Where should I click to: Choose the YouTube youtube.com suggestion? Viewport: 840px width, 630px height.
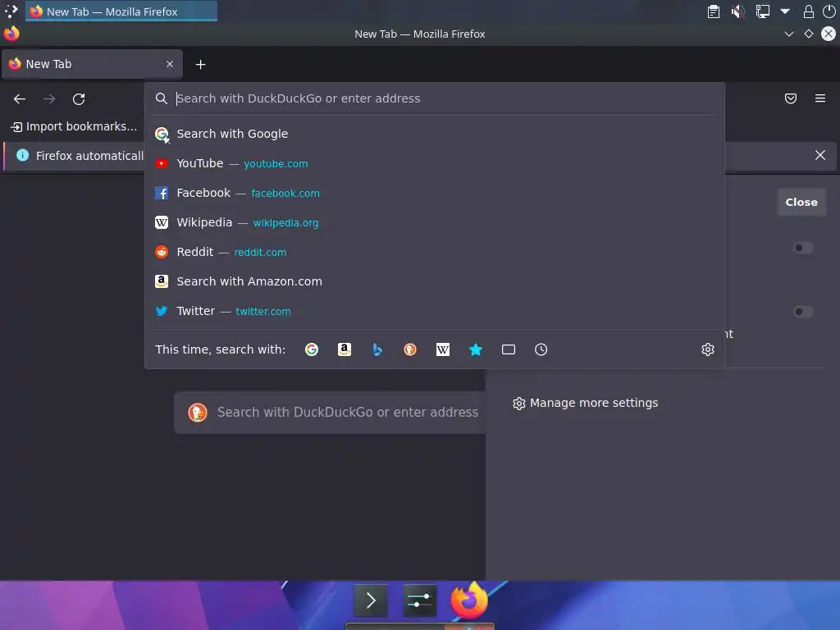pos(435,163)
